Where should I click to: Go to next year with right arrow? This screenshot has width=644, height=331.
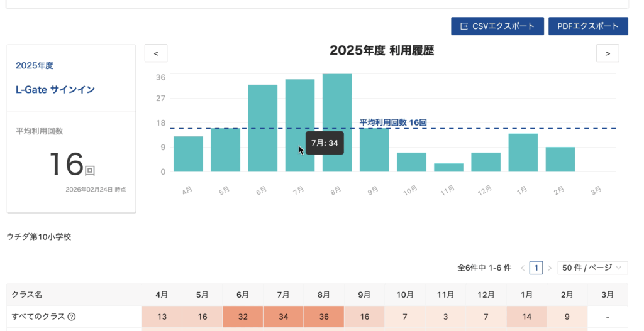tap(608, 53)
